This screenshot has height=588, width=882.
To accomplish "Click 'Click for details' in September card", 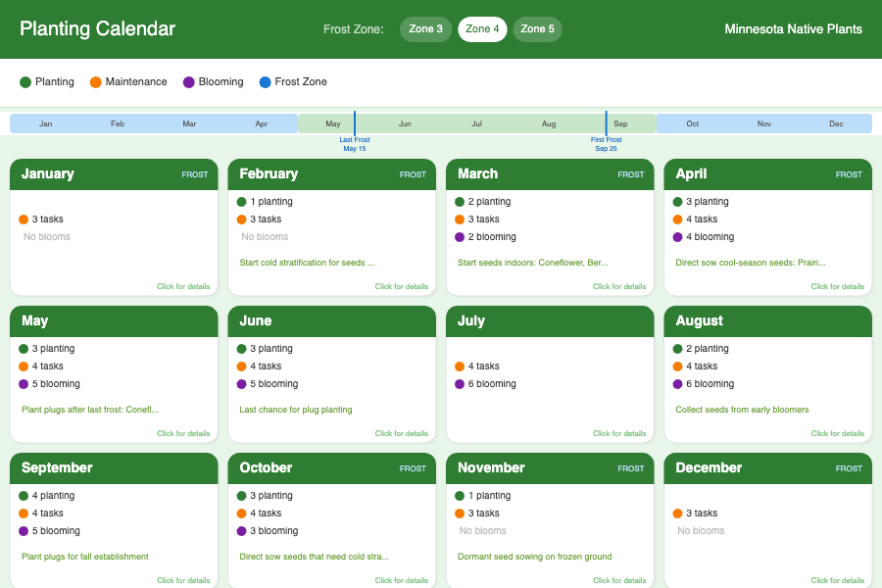I will coord(183,580).
